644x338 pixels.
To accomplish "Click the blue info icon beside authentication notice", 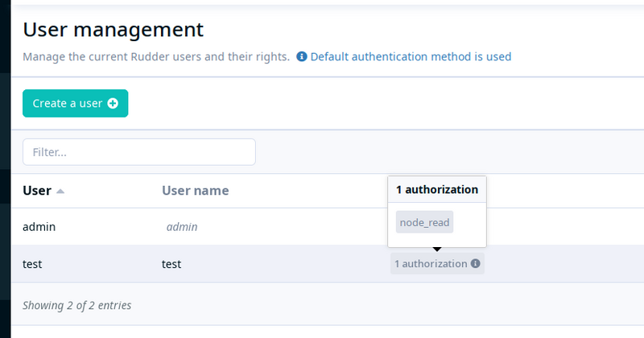I will 301,56.
